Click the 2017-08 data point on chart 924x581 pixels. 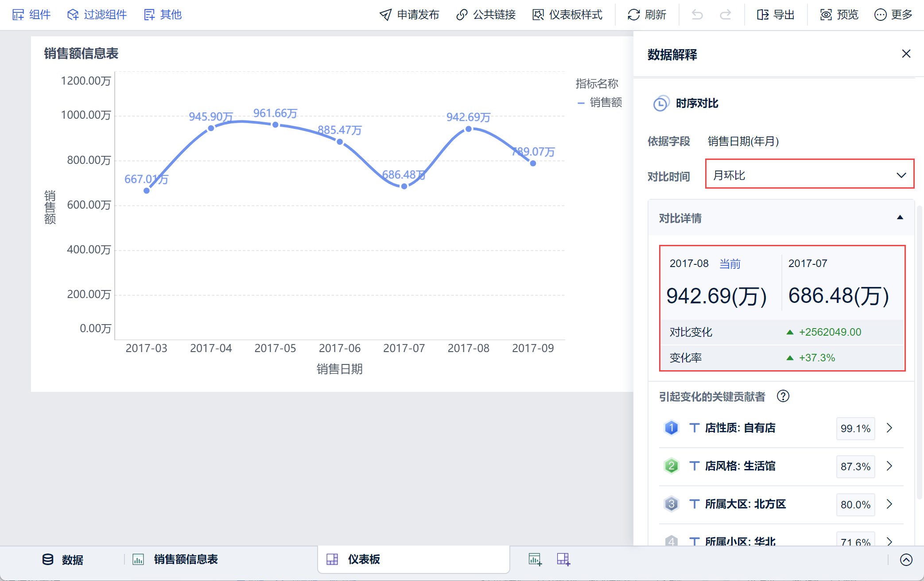click(x=468, y=129)
